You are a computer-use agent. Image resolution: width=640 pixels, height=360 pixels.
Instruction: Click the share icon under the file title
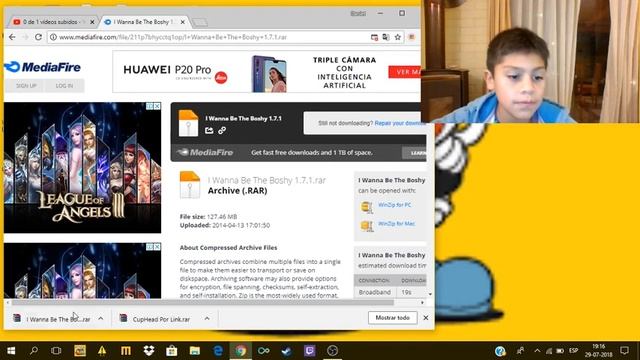click(209, 130)
